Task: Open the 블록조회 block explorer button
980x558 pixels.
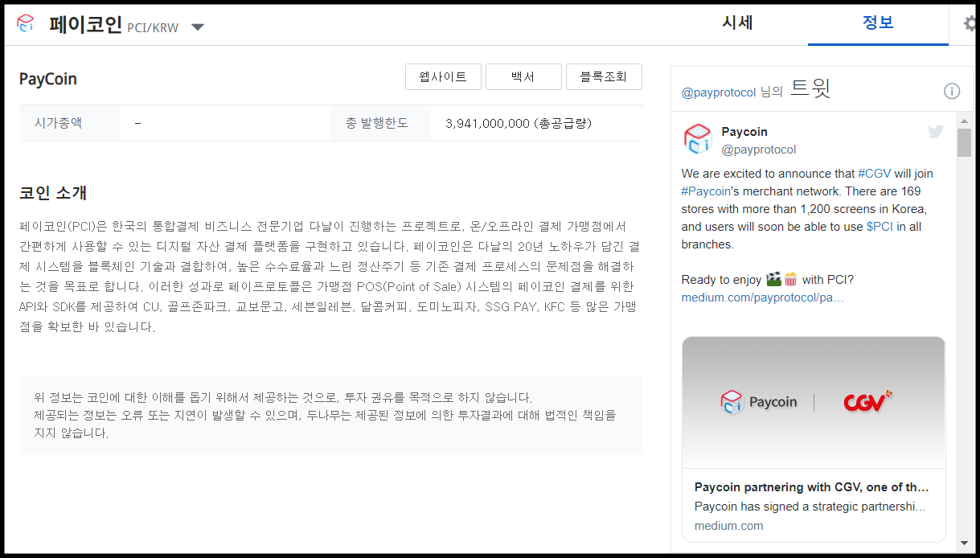Action: (x=604, y=77)
